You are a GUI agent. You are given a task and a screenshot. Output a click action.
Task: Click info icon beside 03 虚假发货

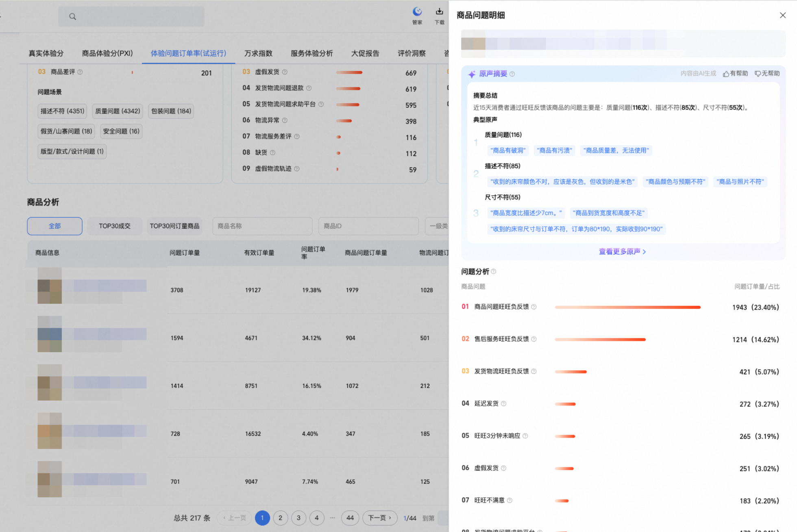[285, 72]
